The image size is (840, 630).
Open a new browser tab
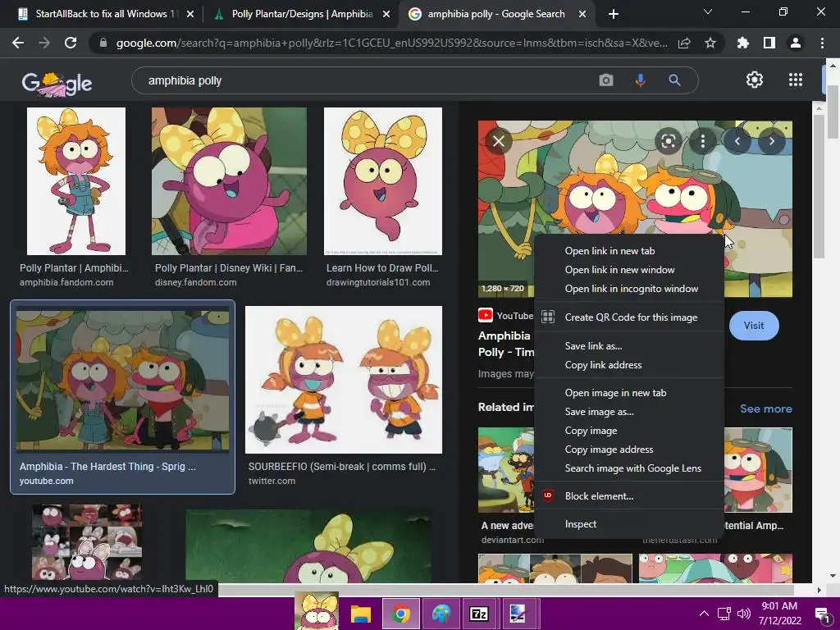tap(614, 14)
